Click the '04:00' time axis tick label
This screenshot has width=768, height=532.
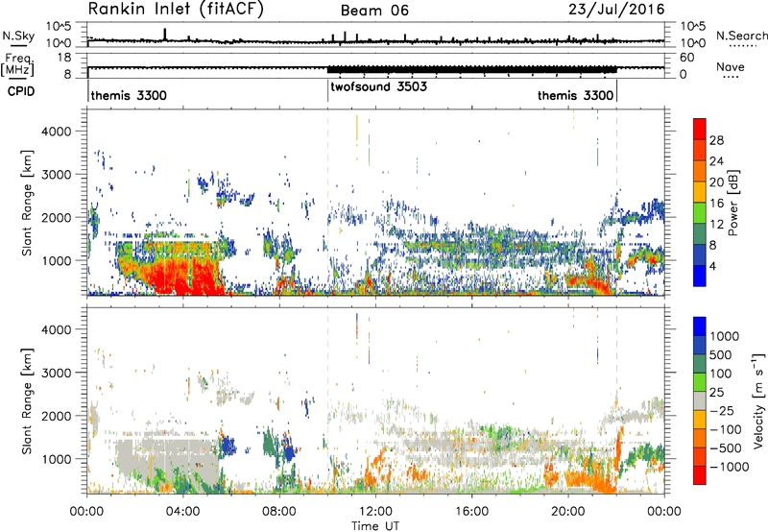[x=182, y=512]
